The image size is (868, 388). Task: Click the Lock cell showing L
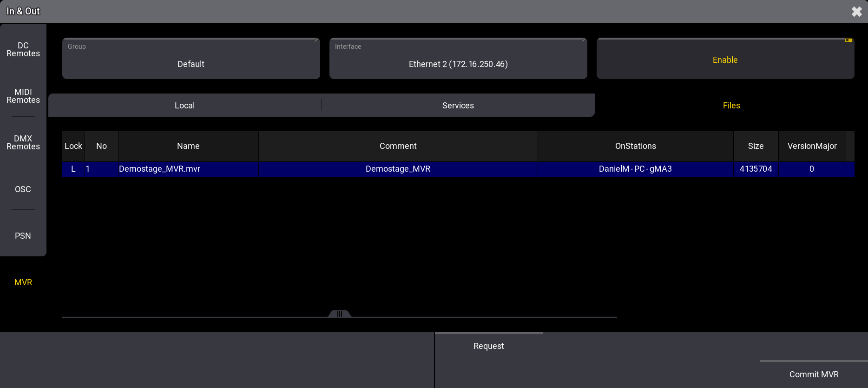point(73,169)
